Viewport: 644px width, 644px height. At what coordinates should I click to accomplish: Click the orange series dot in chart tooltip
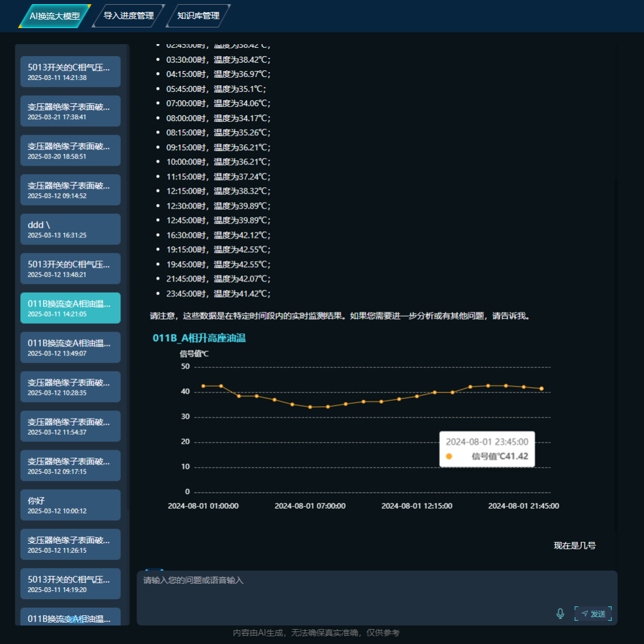[x=449, y=457]
